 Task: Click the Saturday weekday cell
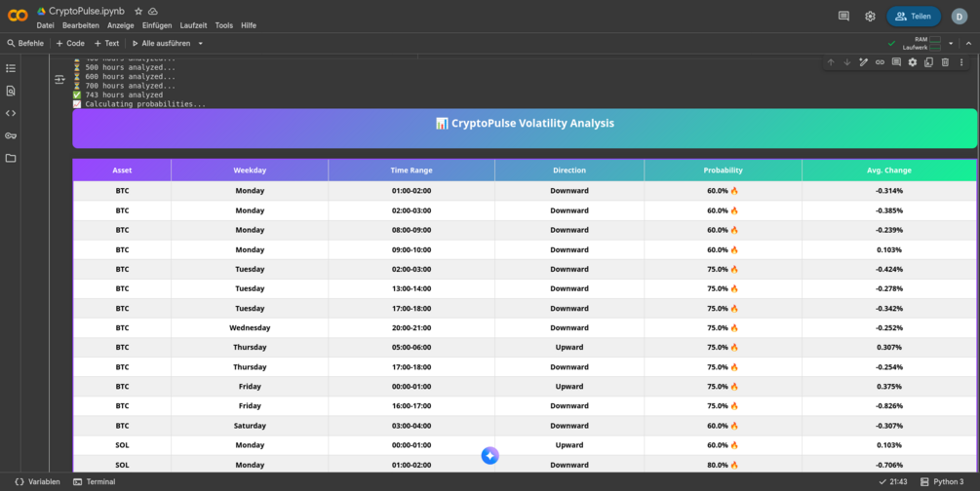(x=250, y=426)
